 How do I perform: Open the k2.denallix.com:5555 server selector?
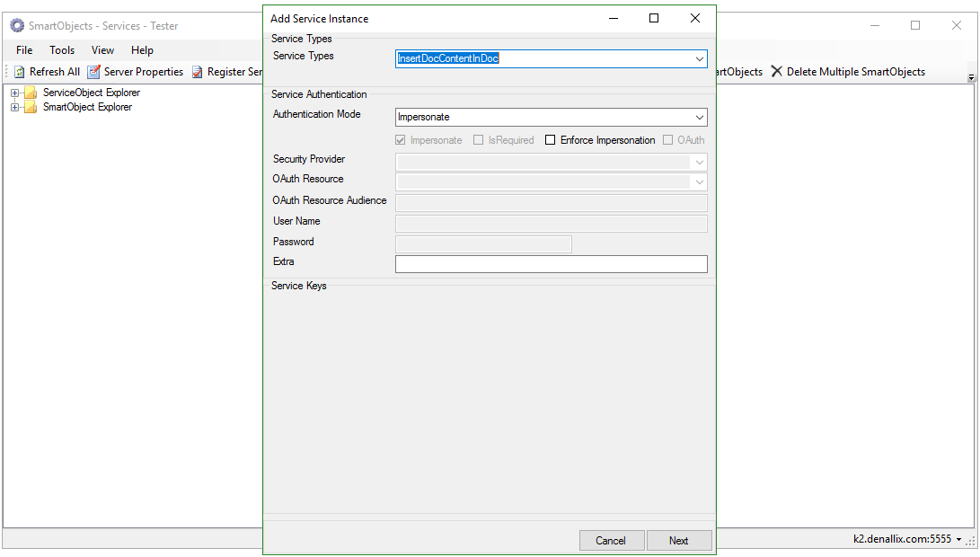pos(909,539)
